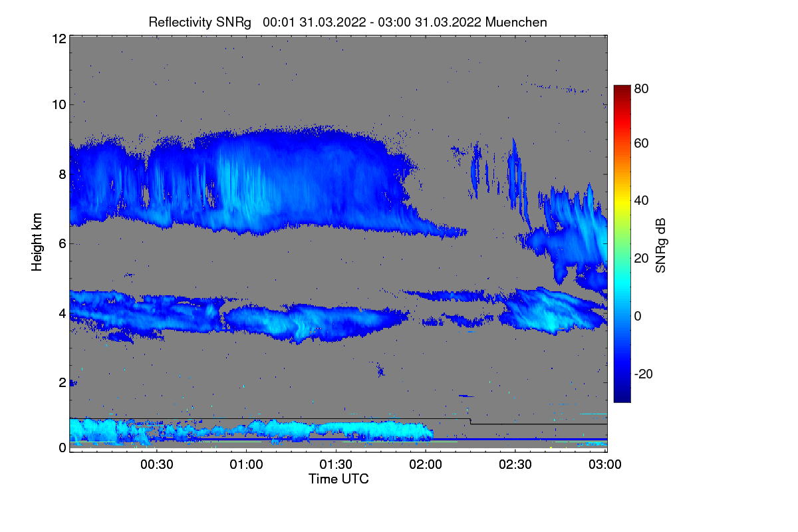Screen dimensions: 798x532
Task: Click the 'Muenchen' location in title
Action: (517, 22)
